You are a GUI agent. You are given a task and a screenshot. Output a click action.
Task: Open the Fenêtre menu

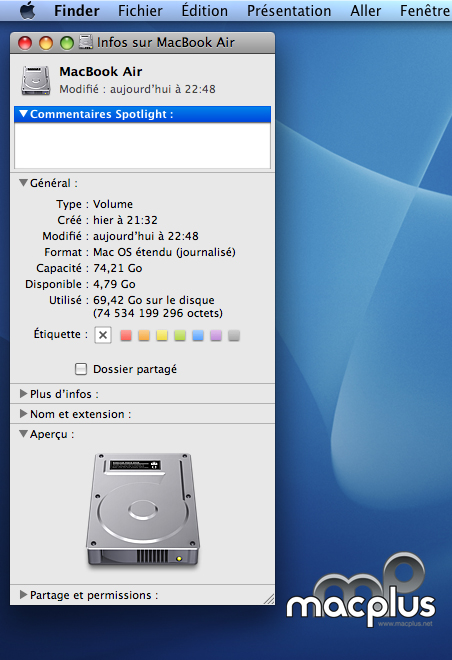(425, 11)
